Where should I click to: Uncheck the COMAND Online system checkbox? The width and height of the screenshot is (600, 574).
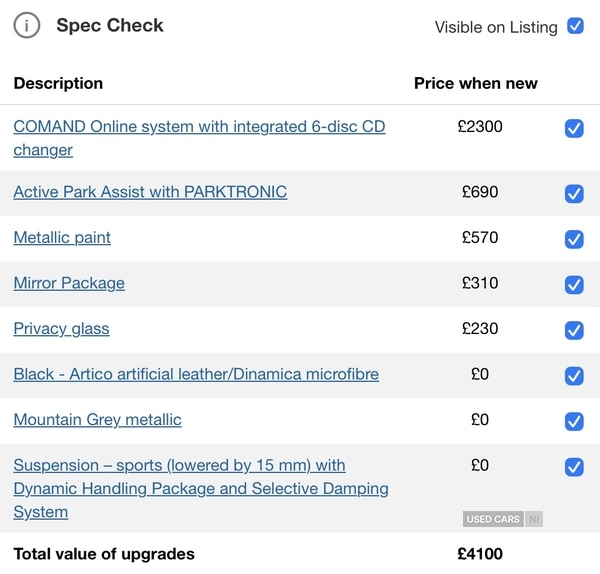(574, 128)
